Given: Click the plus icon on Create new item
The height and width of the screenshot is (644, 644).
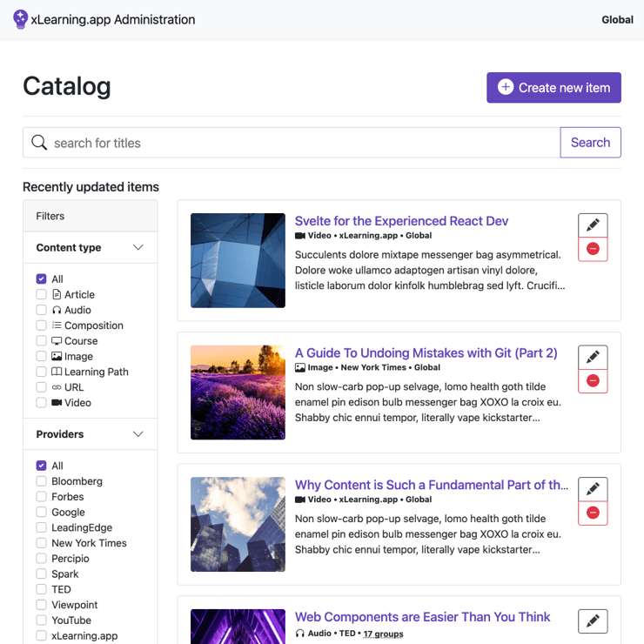Looking at the screenshot, I should pos(506,87).
